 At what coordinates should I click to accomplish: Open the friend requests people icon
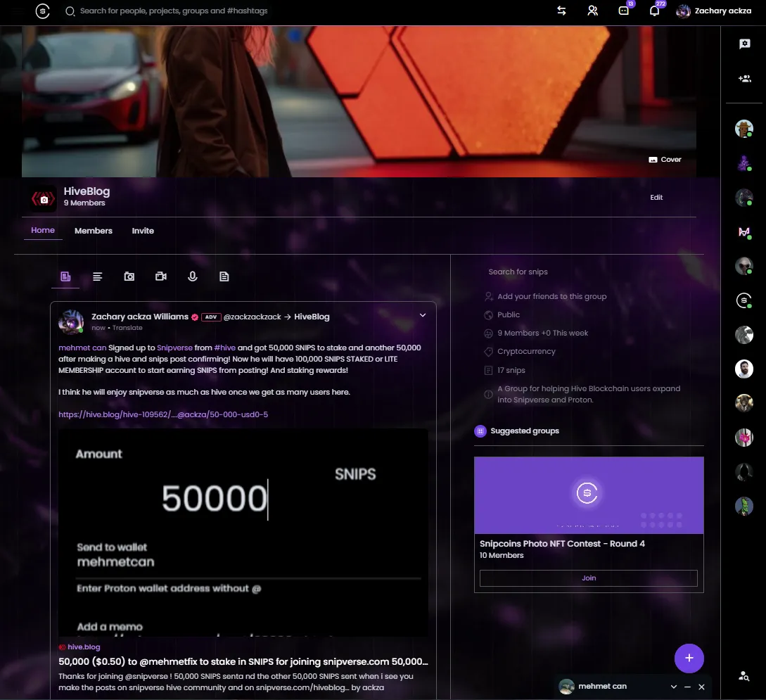pos(592,11)
